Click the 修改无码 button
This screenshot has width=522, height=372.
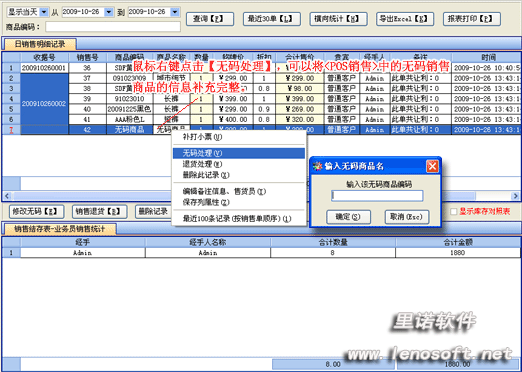point(35,212)
